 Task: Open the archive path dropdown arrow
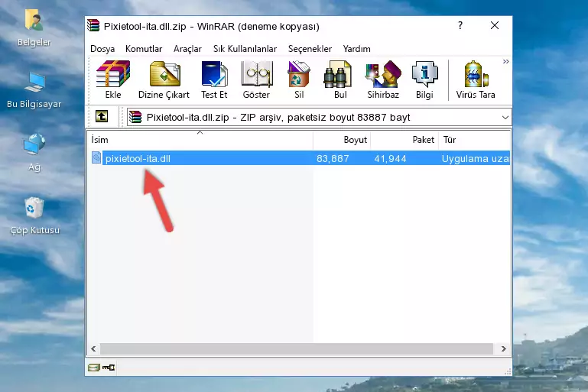[x=505, y=118]
